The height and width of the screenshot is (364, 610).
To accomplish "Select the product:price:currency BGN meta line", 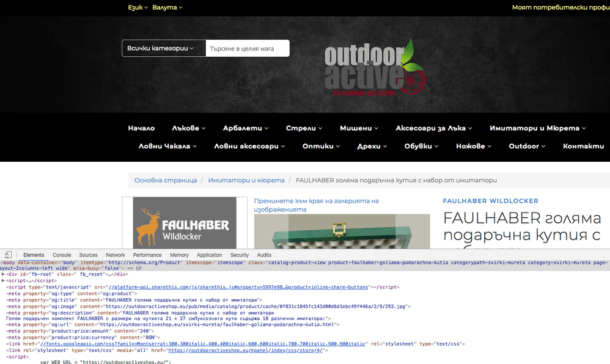I will point(83,338).
